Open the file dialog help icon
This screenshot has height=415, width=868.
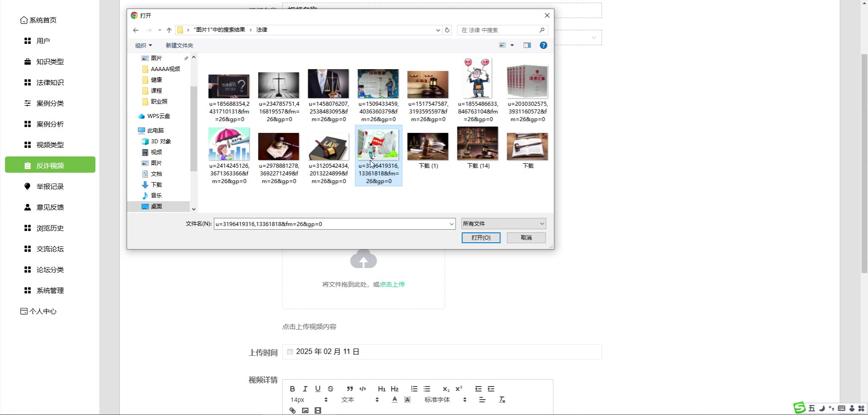pyautogui.click(x=543, y=45)
